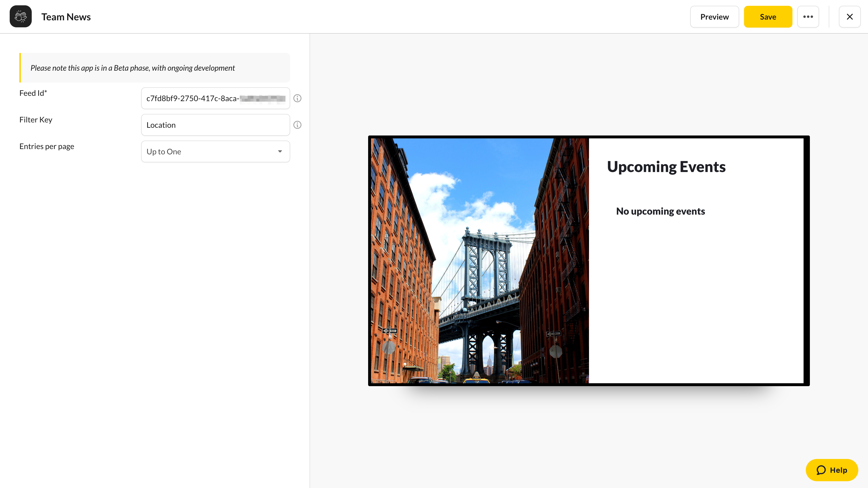Image resolution: width=868 pixels, height=488 pixels.
Task: Click the Filter Key label
Action: tap(36, 120)
